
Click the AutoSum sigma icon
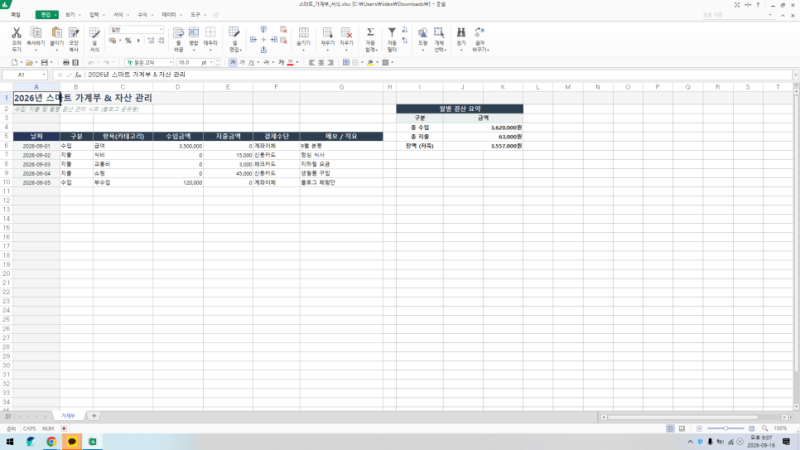(x=370, y=33)
